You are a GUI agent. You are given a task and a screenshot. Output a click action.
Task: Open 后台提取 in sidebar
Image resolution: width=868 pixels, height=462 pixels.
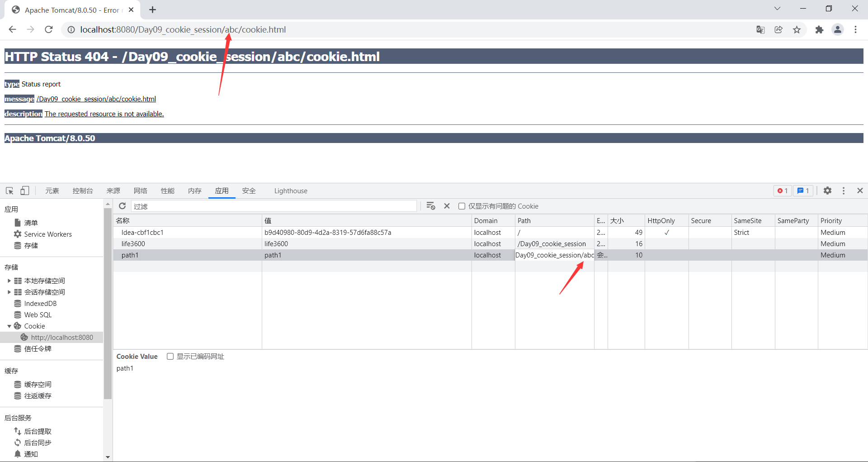pos(38,431)
